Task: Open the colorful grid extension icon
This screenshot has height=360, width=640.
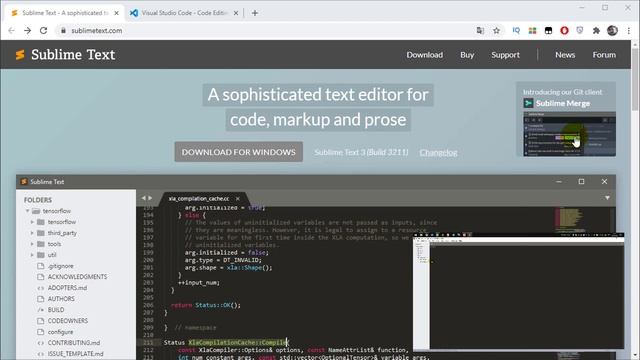Action: pos(532,31)
